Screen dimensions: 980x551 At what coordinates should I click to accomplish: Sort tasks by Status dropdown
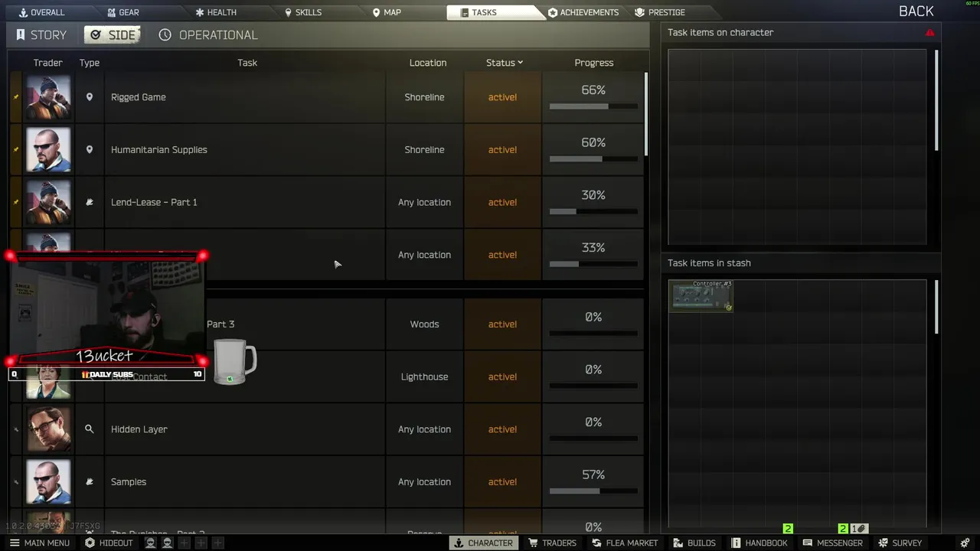click(504, 63)
